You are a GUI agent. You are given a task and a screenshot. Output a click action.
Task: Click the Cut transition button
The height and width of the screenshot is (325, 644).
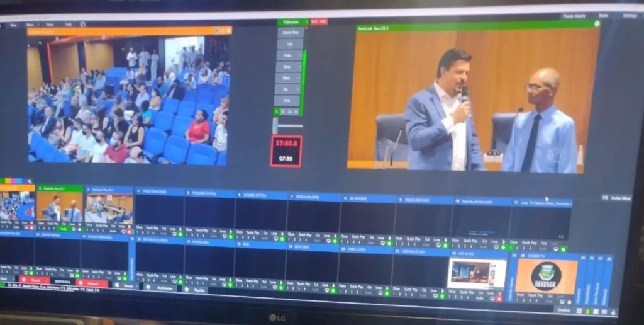[x=289, y=44]
